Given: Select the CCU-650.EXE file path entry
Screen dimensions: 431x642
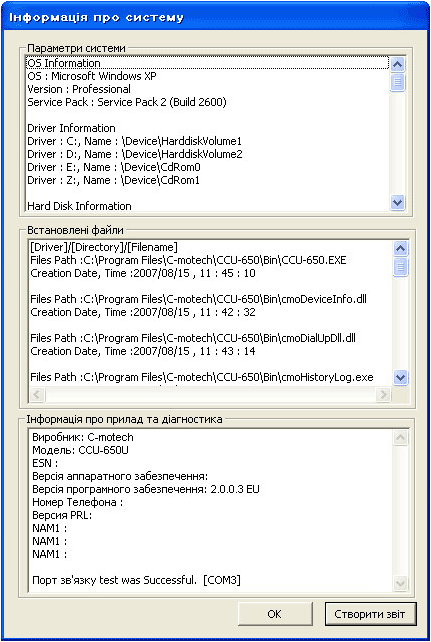Looking at the screenshot, I should pyautogui.click(x=188, y=260).
